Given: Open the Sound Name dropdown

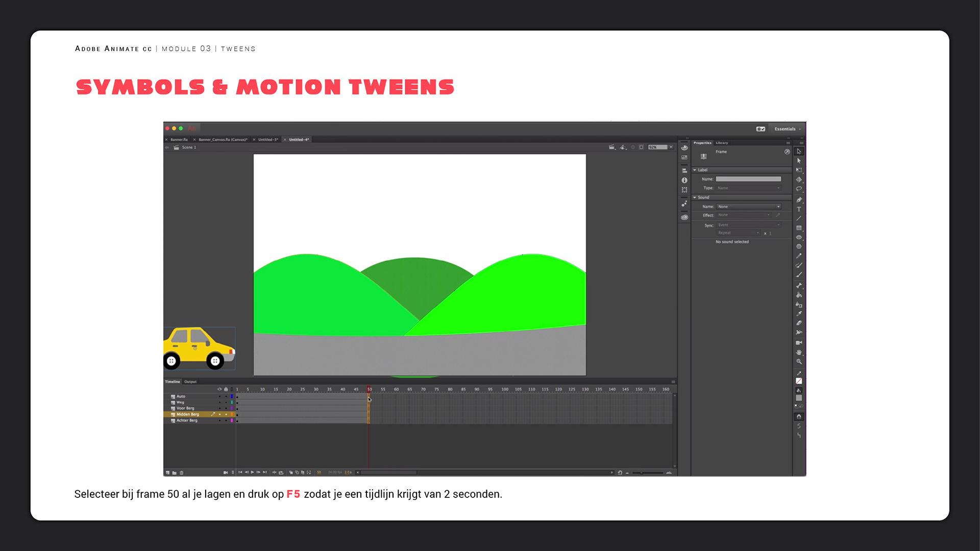Looking at the screenshot, I should coord(749,207).
